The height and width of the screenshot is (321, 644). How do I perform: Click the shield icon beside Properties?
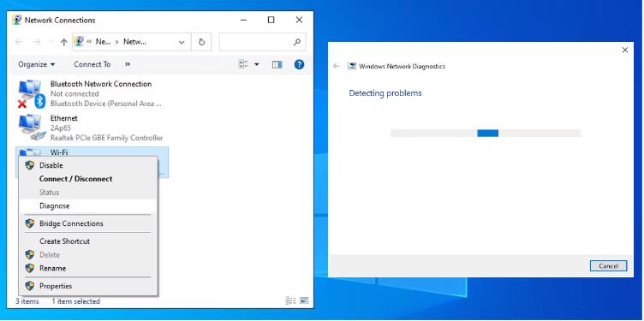[x=30, y=286]
